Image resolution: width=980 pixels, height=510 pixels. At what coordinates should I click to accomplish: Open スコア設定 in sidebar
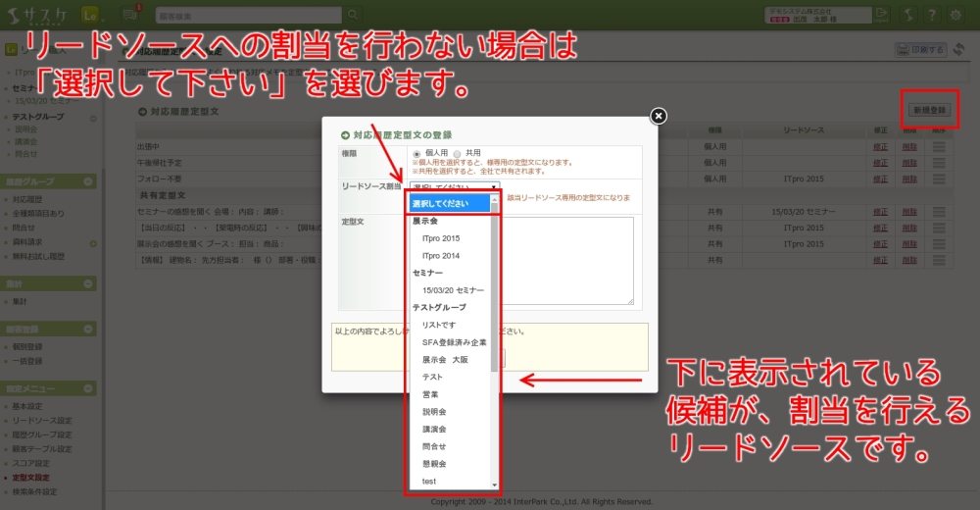tap(30, 464)
